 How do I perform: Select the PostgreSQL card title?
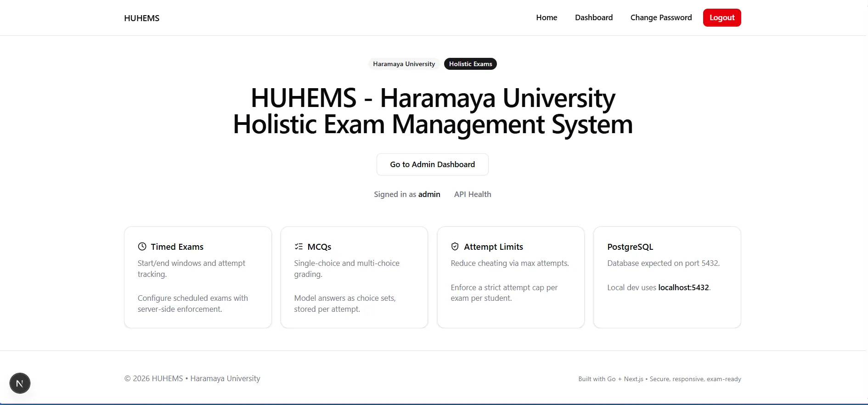(x=630, y=247)
